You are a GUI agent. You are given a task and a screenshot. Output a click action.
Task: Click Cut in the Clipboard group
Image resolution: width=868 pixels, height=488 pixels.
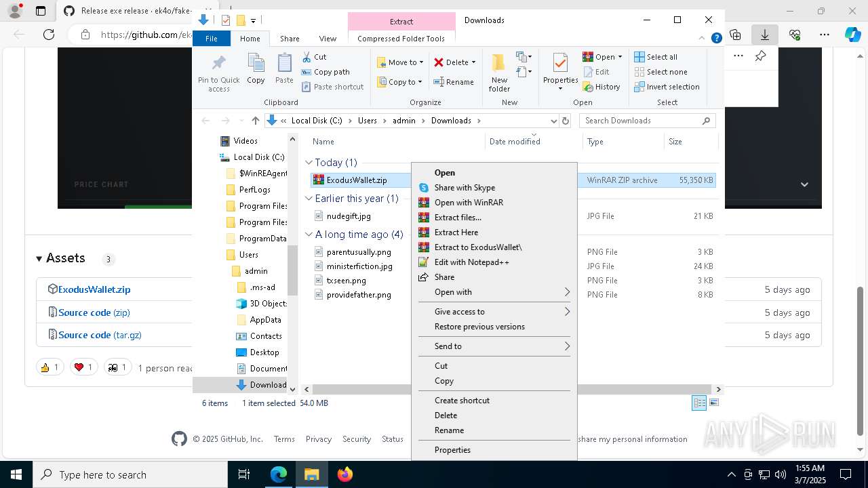[314, 57]
